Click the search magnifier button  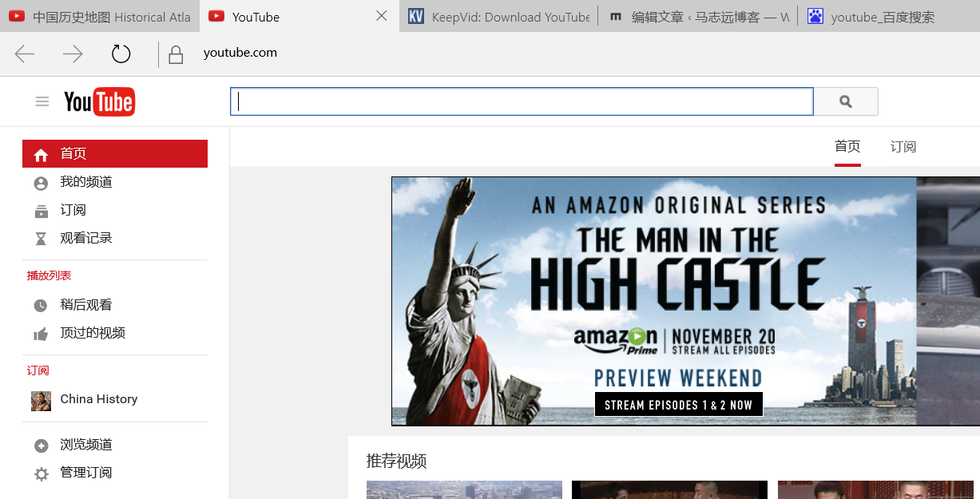click(846, 101)
